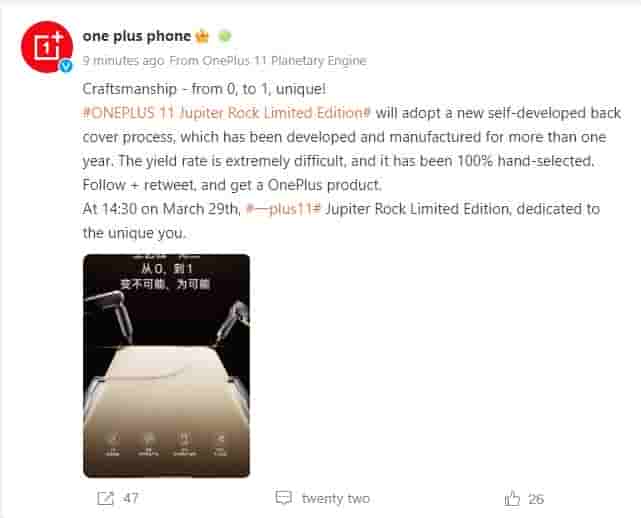641x518 pixels.
Task: Open hashtag #ONEPLUS 11 Jupiter Rock Limited Edition#
Action: 226,113
